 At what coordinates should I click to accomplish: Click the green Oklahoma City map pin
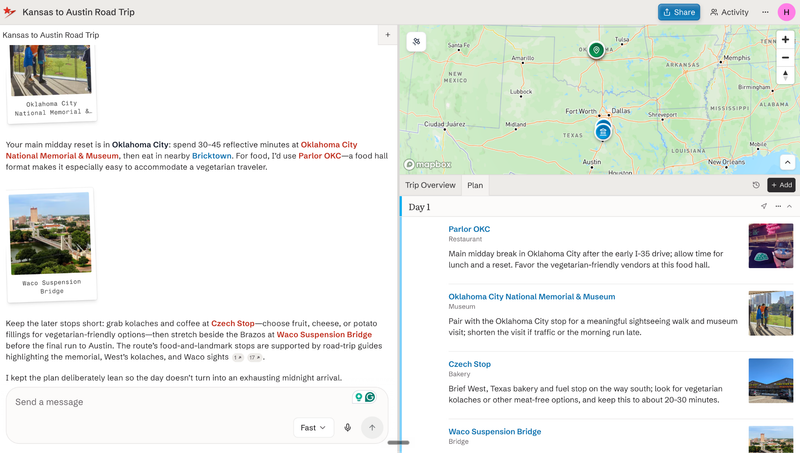[x=596, y=50]
